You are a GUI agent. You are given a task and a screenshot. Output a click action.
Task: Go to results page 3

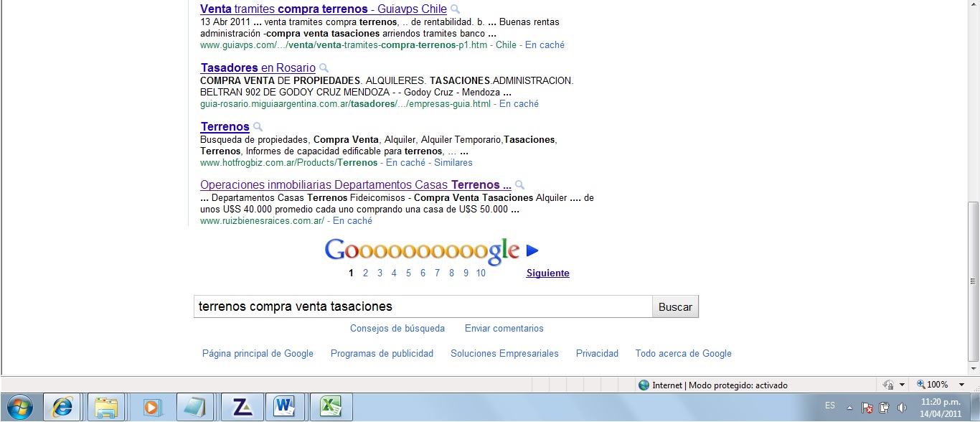380,273
